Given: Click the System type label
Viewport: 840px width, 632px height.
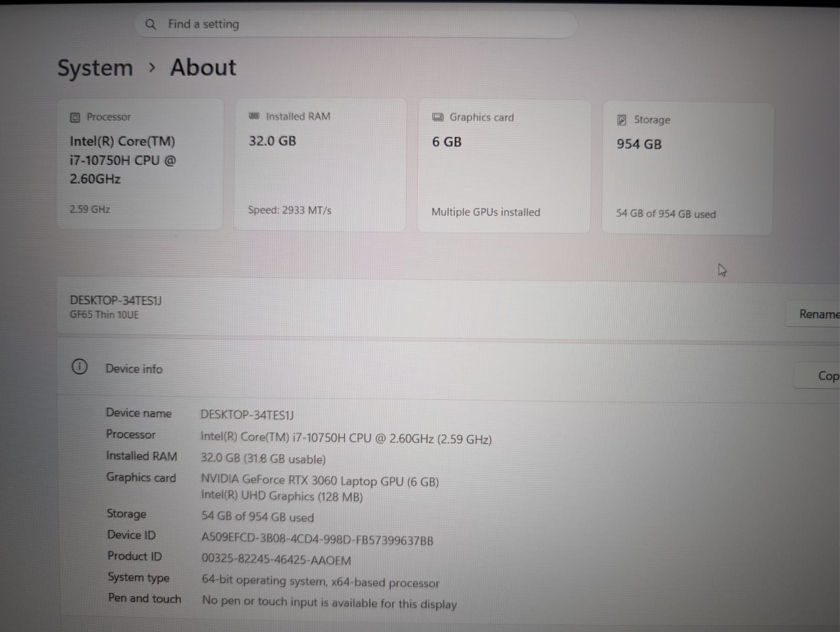Looking at the screenshot, I should [139, 577].
